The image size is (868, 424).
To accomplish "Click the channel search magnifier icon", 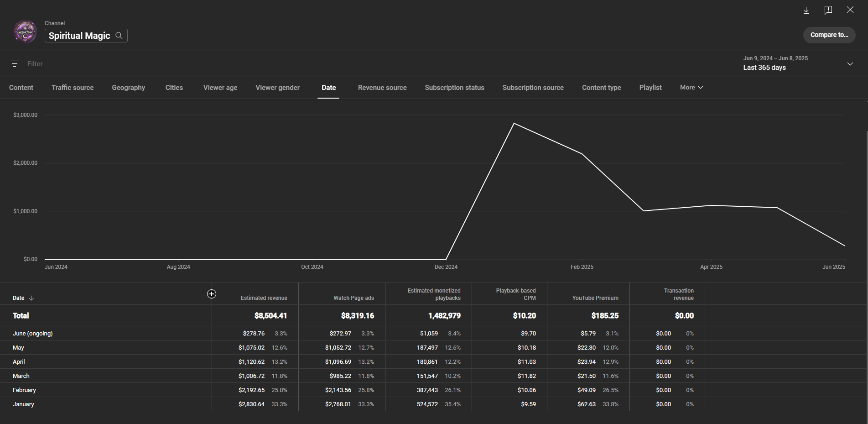I will point(119,35).
